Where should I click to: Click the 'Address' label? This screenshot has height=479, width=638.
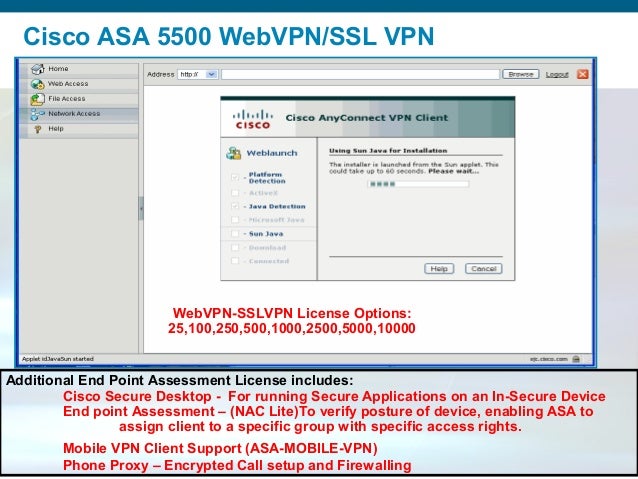(160, 74)
